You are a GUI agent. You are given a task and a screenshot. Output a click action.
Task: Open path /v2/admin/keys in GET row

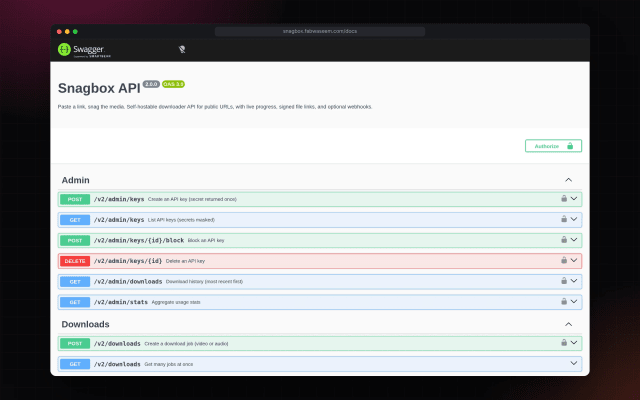point(119,220)
